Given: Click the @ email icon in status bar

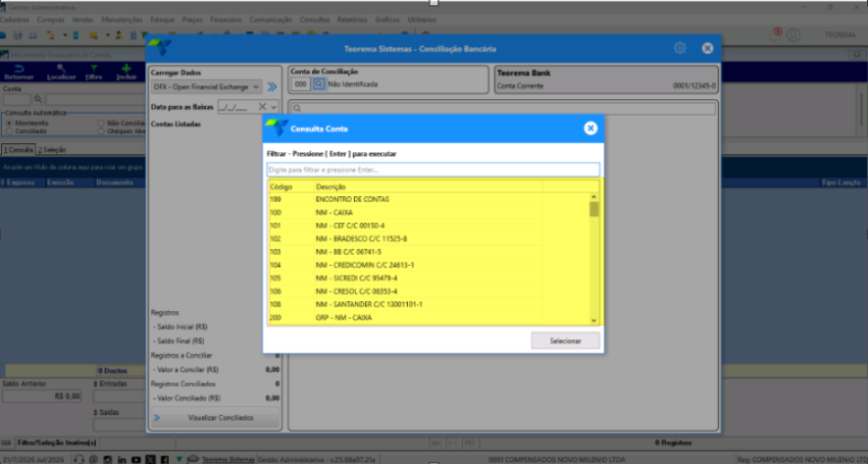Looking at the screenshot, I should pyautogui.click(x=93, y=459).
